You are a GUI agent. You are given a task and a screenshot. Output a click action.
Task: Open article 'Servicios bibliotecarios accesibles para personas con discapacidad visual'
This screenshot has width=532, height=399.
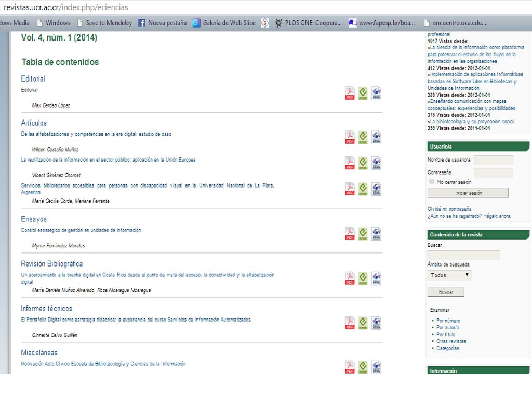148,189
